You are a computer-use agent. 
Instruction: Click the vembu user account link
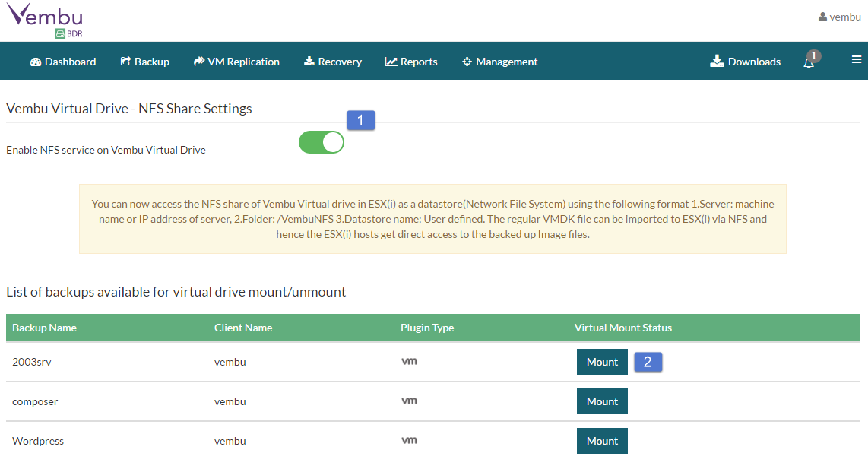[840, 17]
